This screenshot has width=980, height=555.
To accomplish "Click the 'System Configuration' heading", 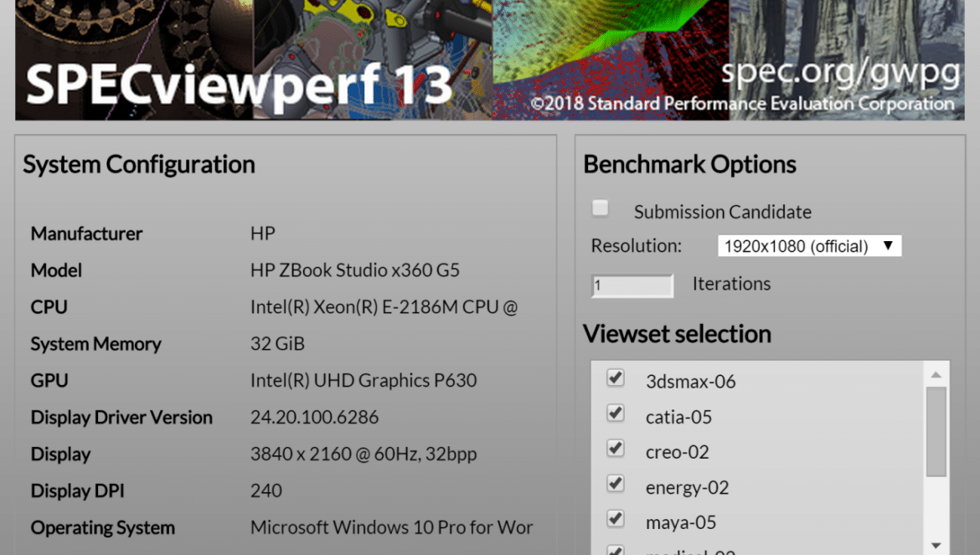I will click(x=139, y=165).
